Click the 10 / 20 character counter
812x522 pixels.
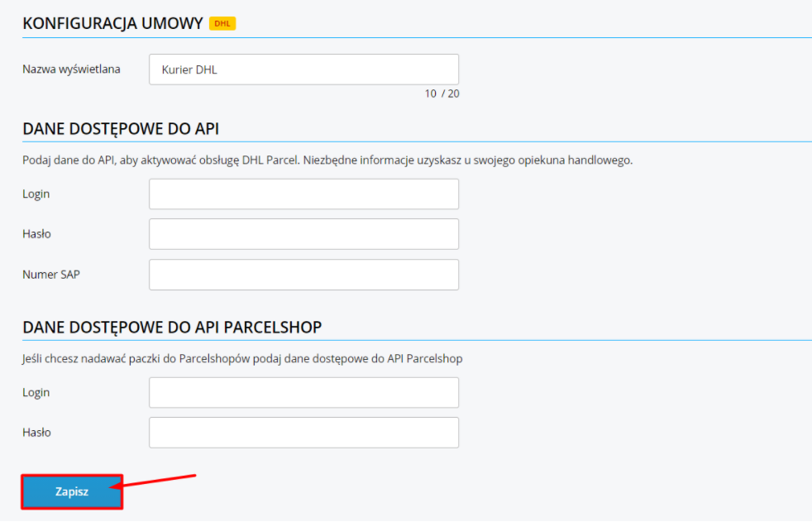[442, 93]
